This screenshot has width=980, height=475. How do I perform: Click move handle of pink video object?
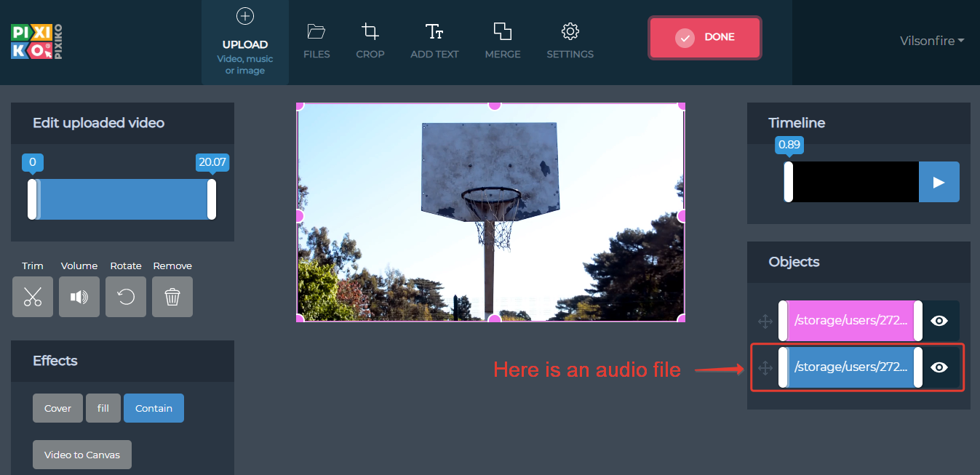click(765, 321)
